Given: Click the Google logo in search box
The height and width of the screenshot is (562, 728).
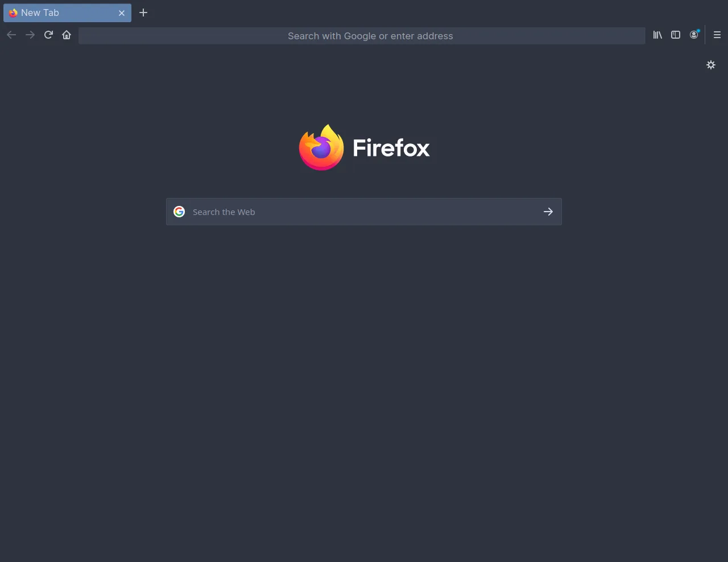Looking at the screenshot, I should 179,212.
